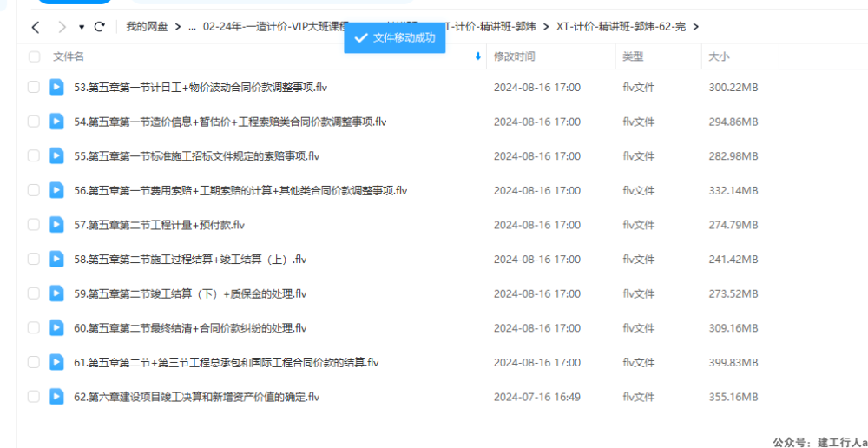Click the 399.83MB size value
This screenshot has height=448, width=868.
[x=733, y=363]
